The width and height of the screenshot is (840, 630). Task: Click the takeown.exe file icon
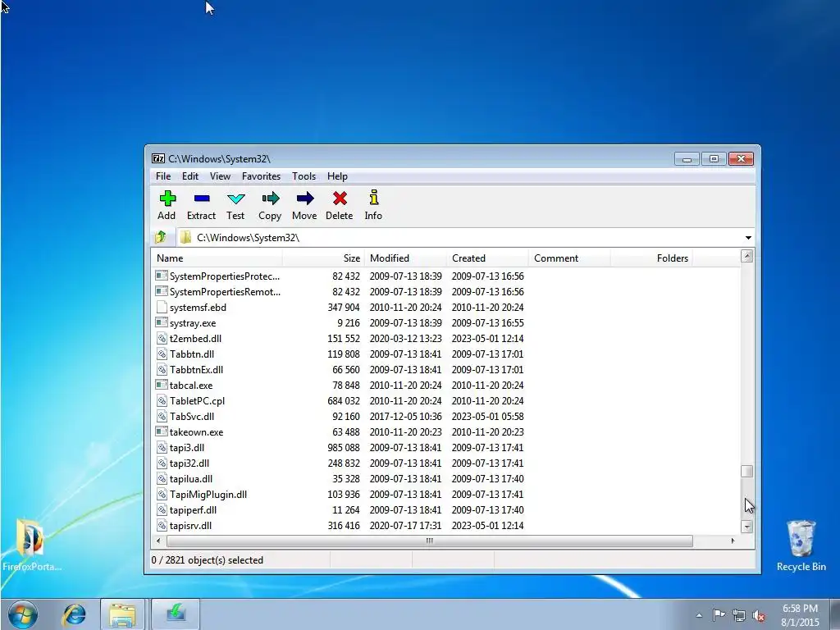click(x=162, y=431)
